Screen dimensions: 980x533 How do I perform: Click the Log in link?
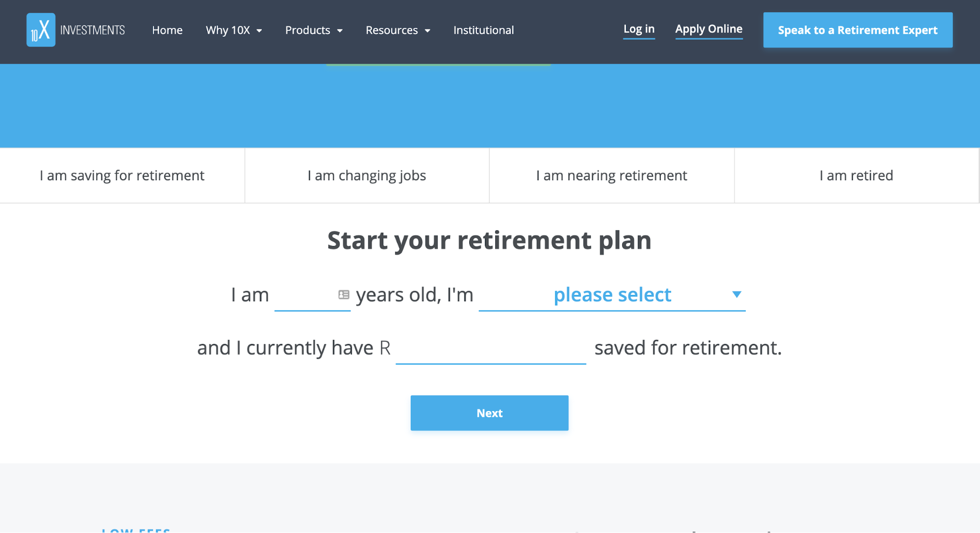tap(638, 29)
